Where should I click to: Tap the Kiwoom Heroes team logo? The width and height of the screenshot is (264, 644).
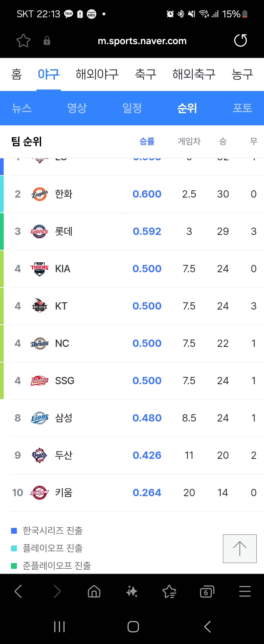[x=39, y=493]
